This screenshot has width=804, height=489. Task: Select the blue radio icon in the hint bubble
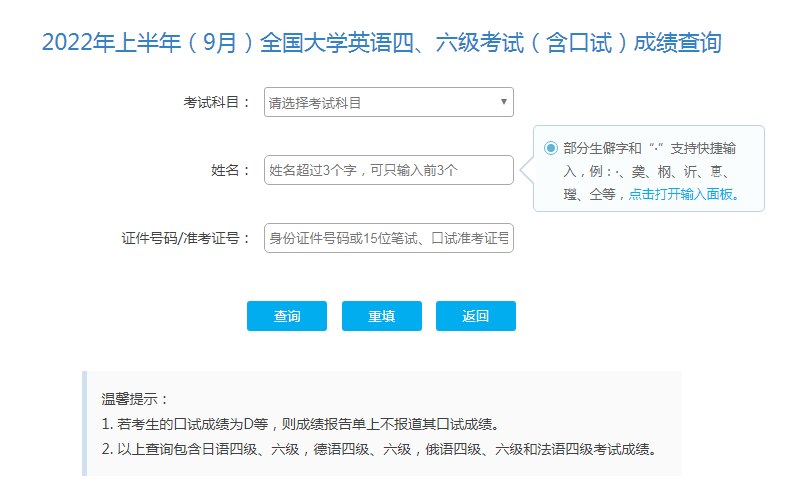pyautogui.click(x=551, y=148)
